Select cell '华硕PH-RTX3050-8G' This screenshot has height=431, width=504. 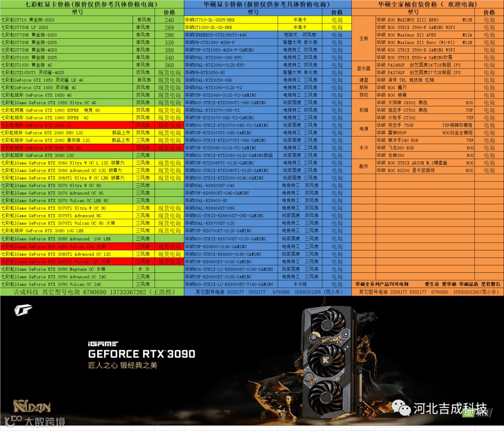click(231, 73)
